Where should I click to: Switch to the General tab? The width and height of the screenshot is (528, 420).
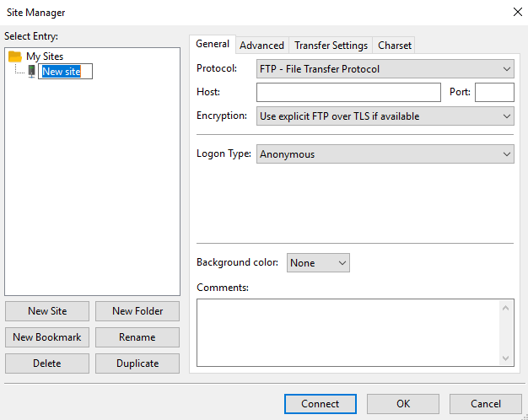(213, 44)
